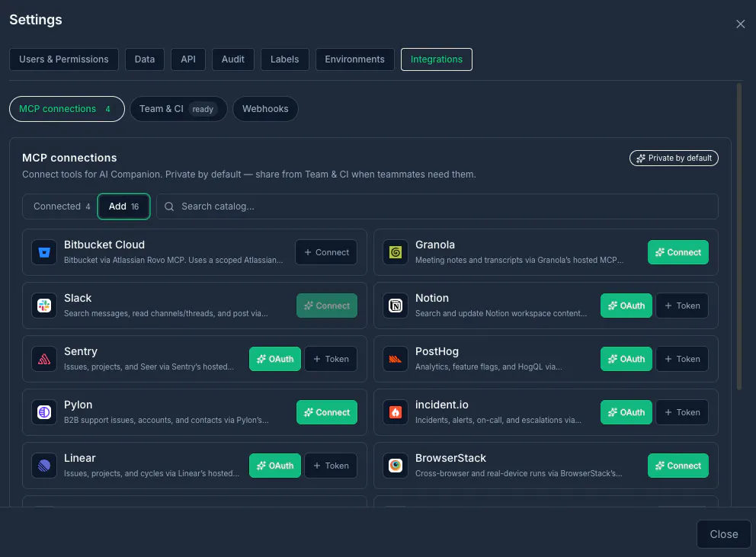This screenshot has height=557, width=756.
Task: Add PostHog using a Token
Action: click(682, 359)
